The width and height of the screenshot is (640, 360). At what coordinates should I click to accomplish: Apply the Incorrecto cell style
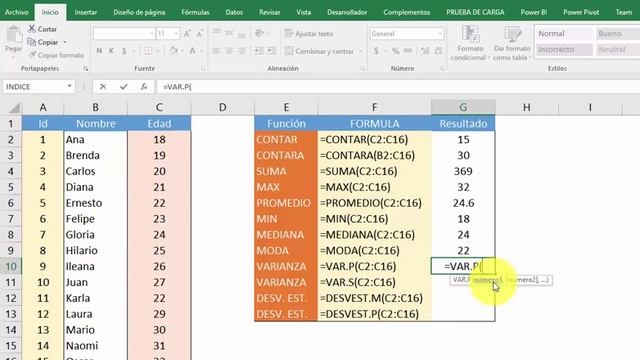[x=564, y=49]
